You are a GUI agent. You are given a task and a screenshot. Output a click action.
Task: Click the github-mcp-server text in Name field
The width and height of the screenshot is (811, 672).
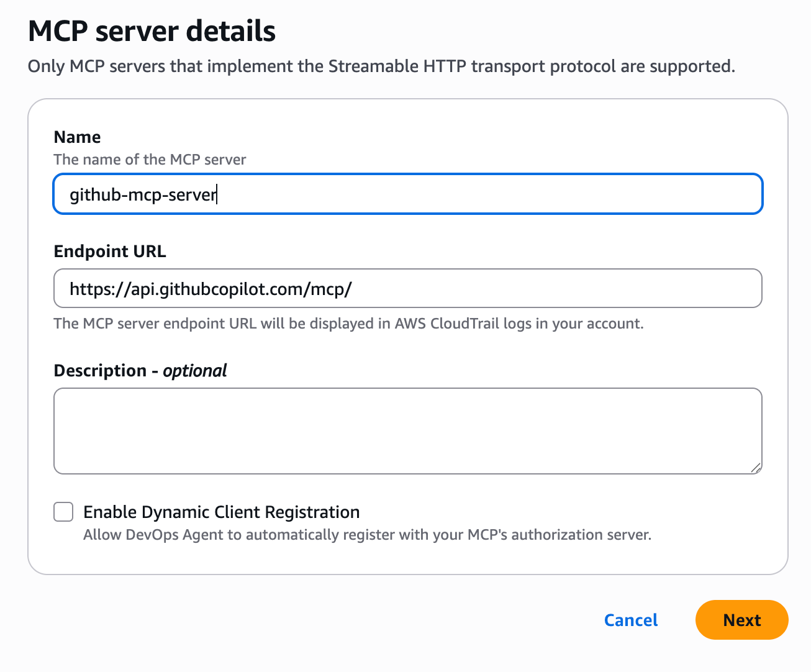(x=143, y=195)
